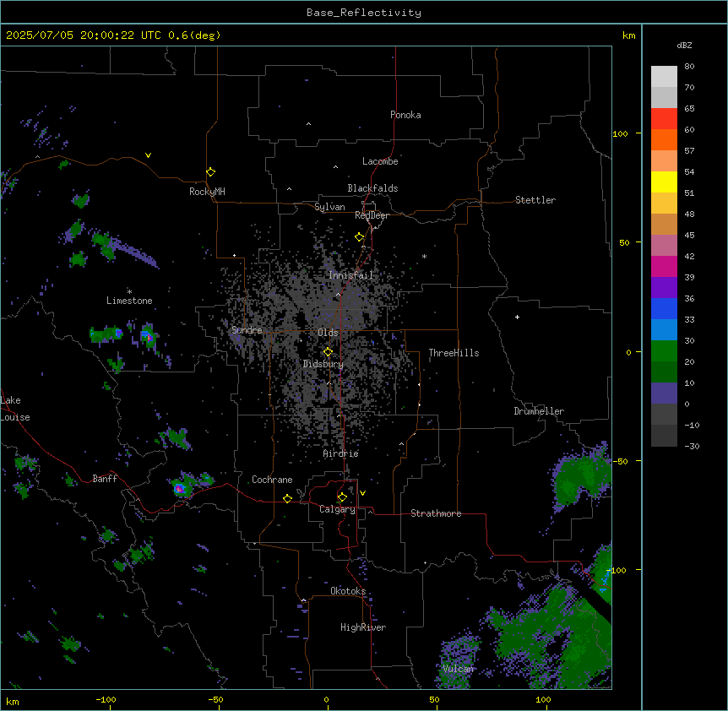Pick the purple 39-36 dBZ legend color
This screenshot has height=711, width=728.
(x=664, y=287)
